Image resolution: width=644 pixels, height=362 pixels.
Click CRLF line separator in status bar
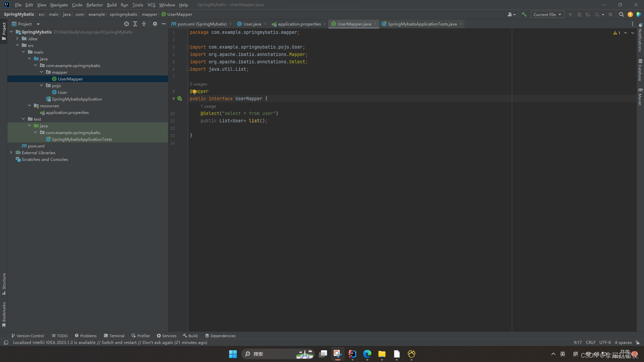click(590, 342)
